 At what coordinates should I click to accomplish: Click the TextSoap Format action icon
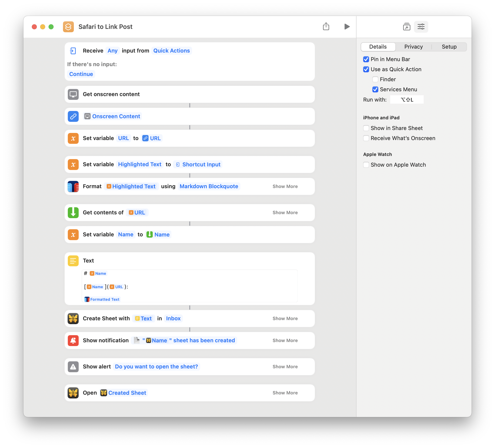(x=73, y=187)
